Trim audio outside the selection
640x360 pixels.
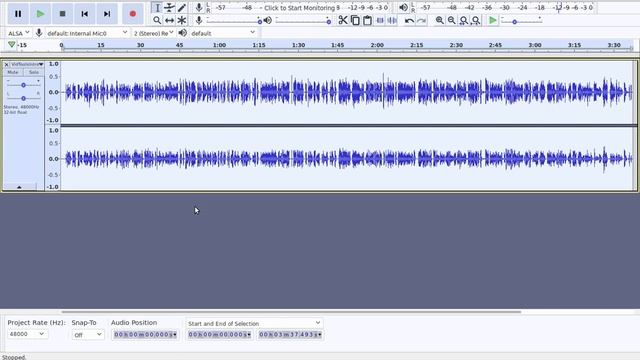tap(380, 20)
